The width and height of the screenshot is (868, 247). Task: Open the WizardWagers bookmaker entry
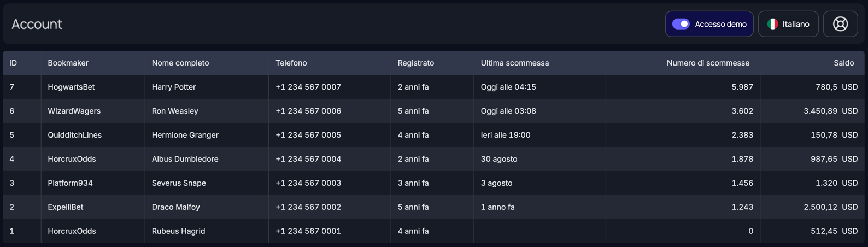point(74,111)
